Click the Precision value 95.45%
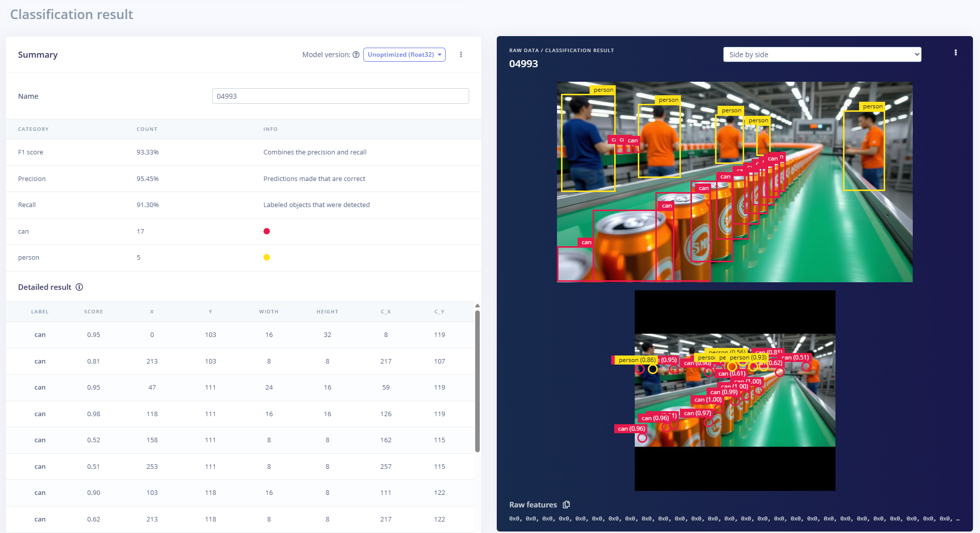The height and width of the screenshot is (533, 980). pyautogui.click(x=148, y=179)
